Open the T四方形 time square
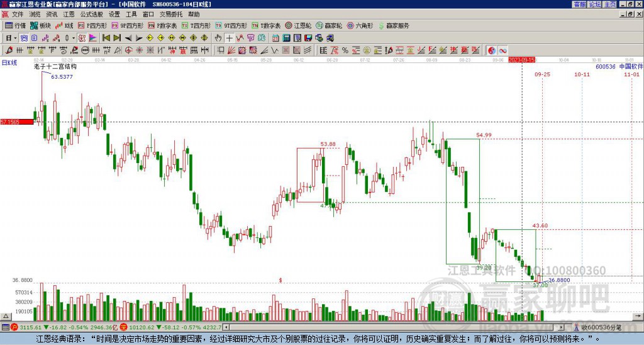The height and width of the screenshot is (345, 644). 196,25
